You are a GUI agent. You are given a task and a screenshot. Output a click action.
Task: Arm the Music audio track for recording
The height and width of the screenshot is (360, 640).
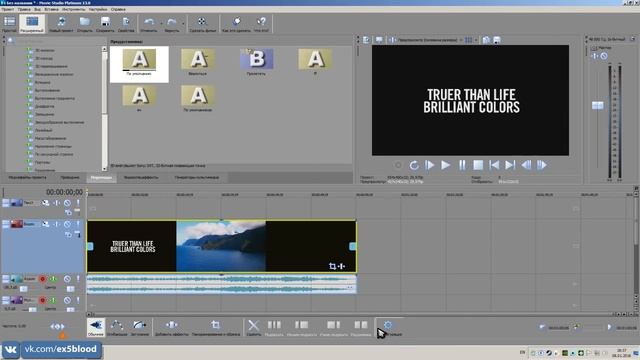(x=42, y=300)
